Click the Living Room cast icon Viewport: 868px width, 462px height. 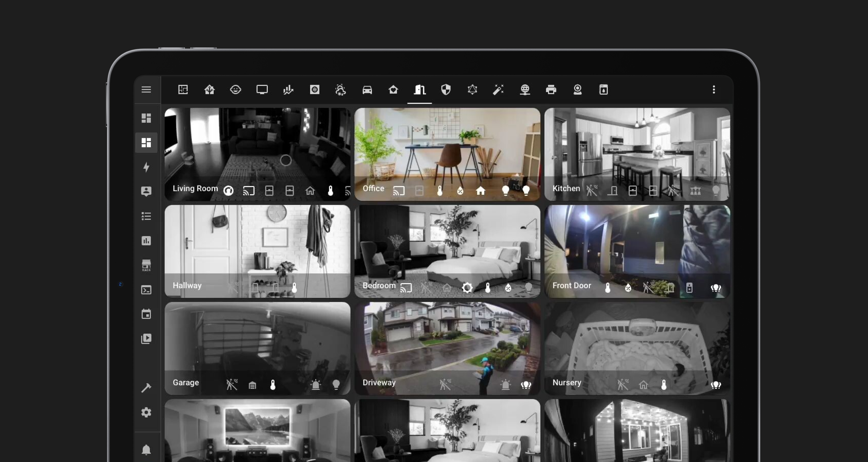point(249,191)
